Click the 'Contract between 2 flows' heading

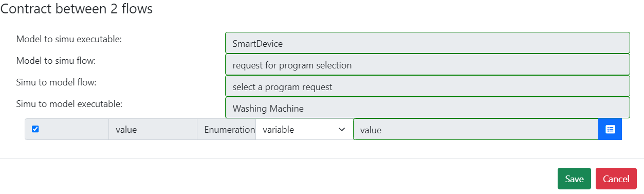[77, 9]
